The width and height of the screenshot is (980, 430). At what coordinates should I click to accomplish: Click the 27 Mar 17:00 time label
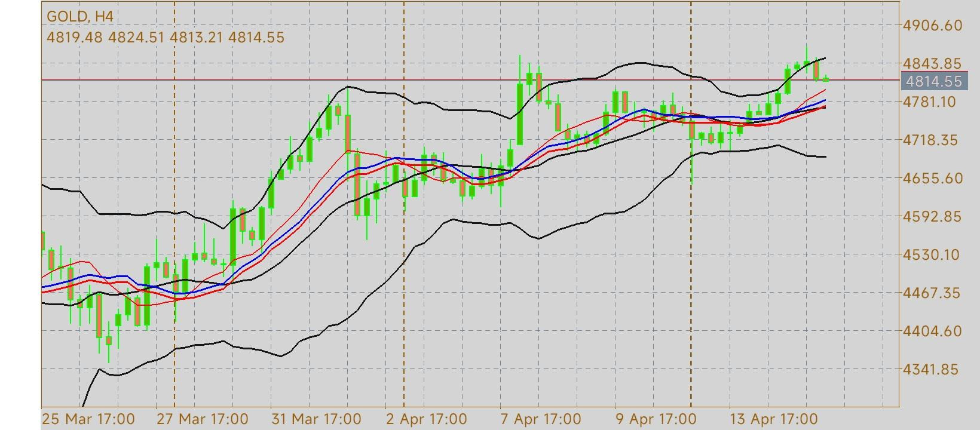click(203, 419)
